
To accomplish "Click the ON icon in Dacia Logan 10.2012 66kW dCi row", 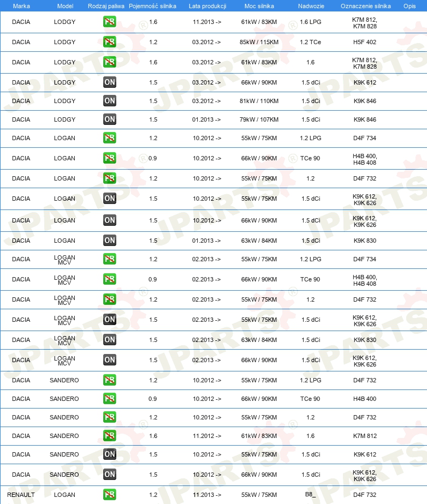I will coord(109,220).
